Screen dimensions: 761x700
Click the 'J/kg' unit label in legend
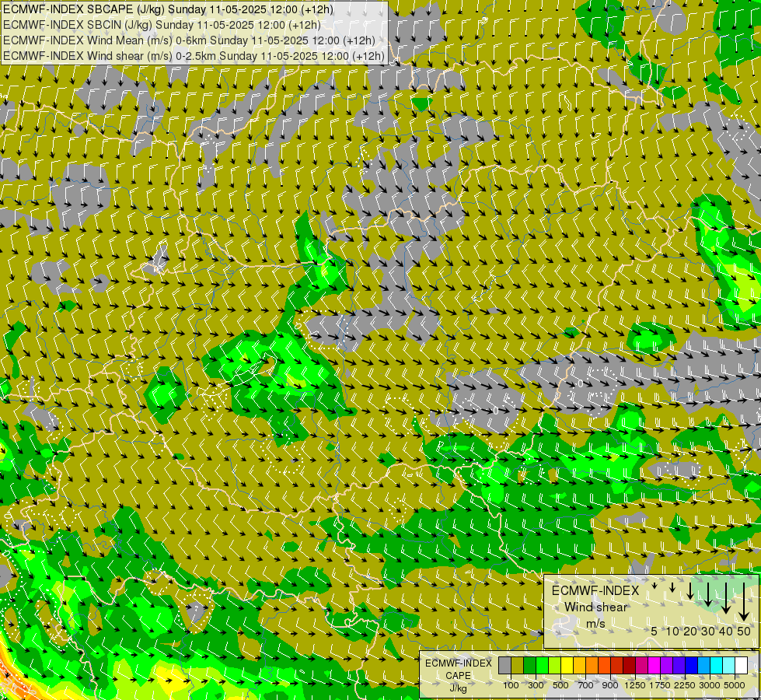[458, 689]
